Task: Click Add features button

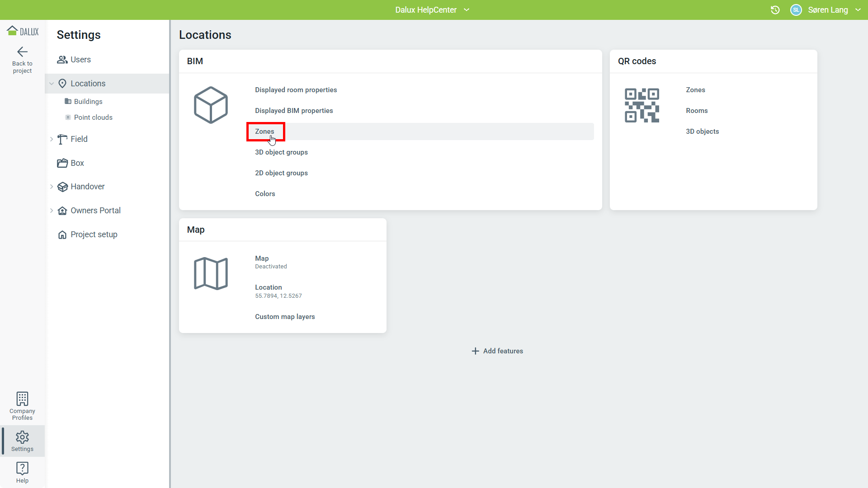Action: (x=497, y=351)
